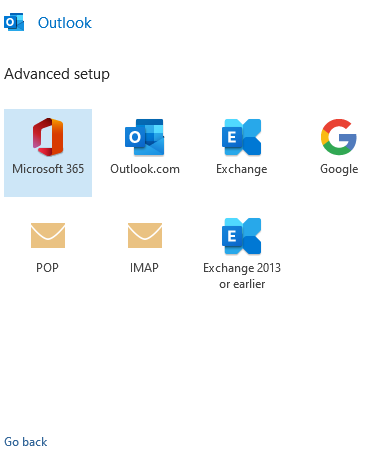Select the Microsoft 365 account icon
This screenshot has height=460, width=383.
pos(48,137)
